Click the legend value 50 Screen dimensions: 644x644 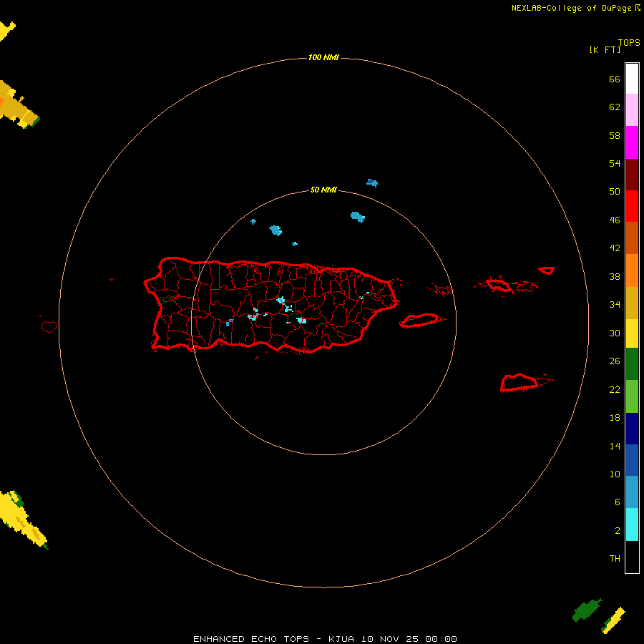615,191
